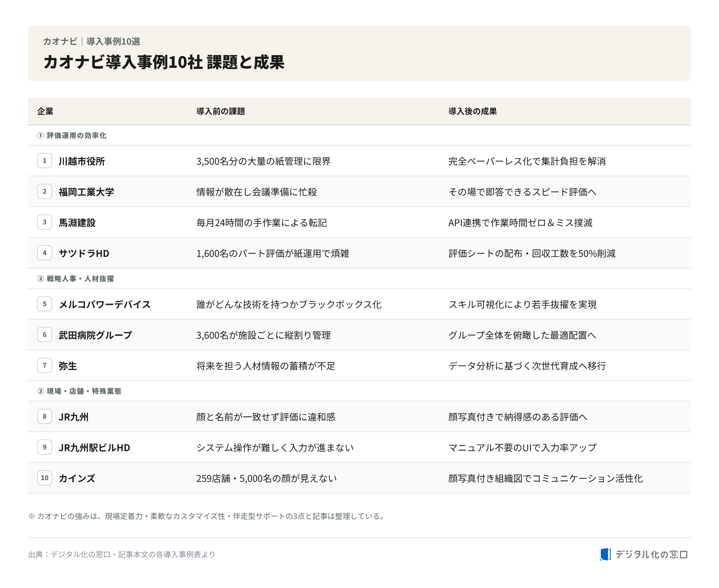Click number badge 3 beside 馬淵建設

tap(44, 222)
